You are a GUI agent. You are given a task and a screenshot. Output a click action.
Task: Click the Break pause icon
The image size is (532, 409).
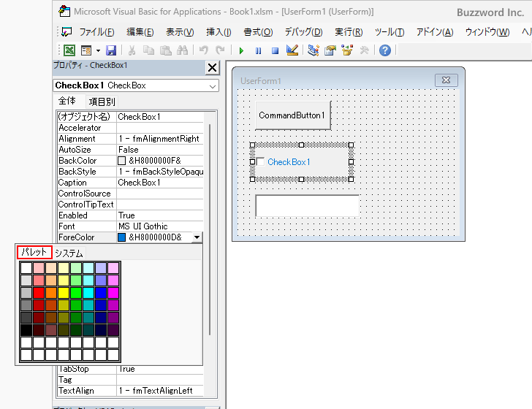pyautogui.click(x=258, y=51)
